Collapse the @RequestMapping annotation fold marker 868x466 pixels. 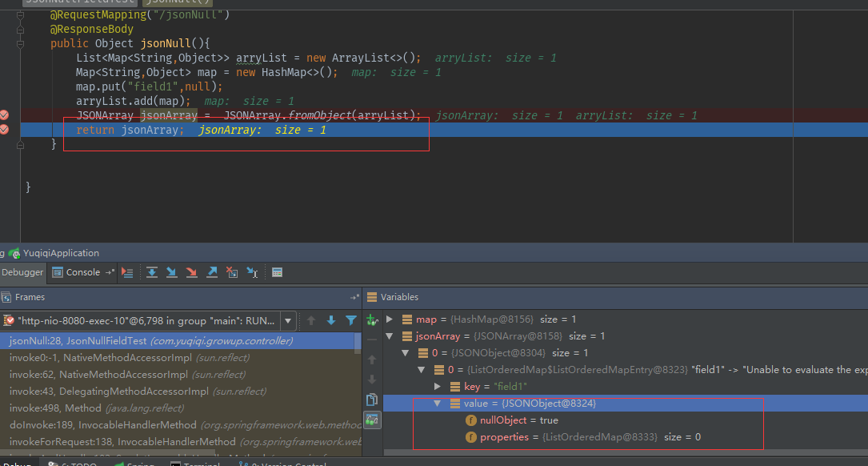tap(21, 15)
